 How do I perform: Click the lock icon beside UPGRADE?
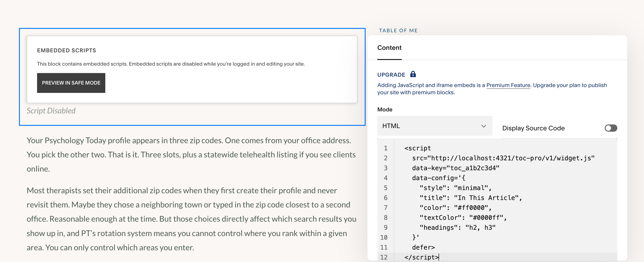pos(413,74)
